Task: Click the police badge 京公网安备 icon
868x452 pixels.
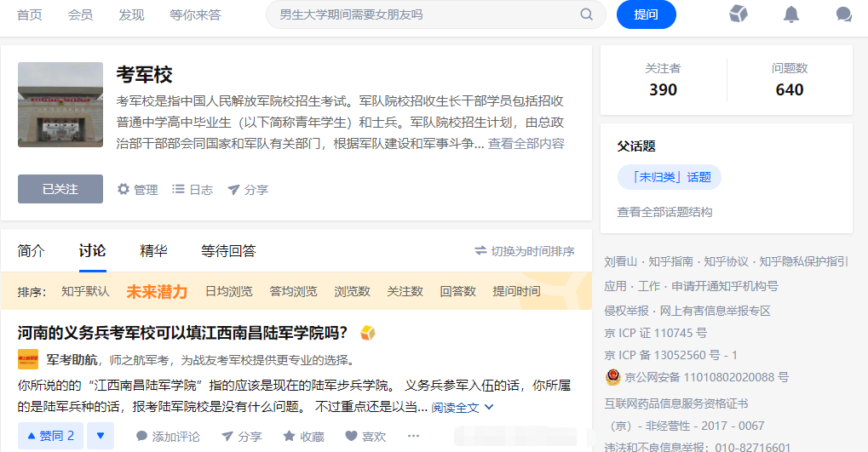Action: tap(612, 377)
